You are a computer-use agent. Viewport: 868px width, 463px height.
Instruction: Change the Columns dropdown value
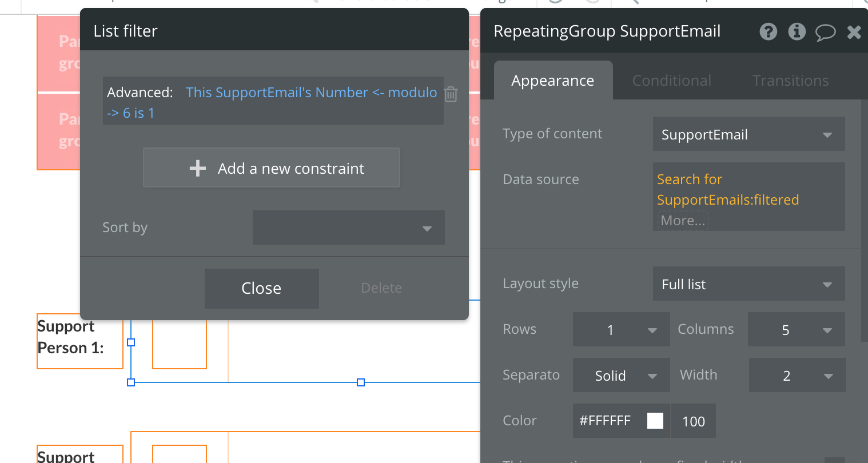click(x=796, y=330)
